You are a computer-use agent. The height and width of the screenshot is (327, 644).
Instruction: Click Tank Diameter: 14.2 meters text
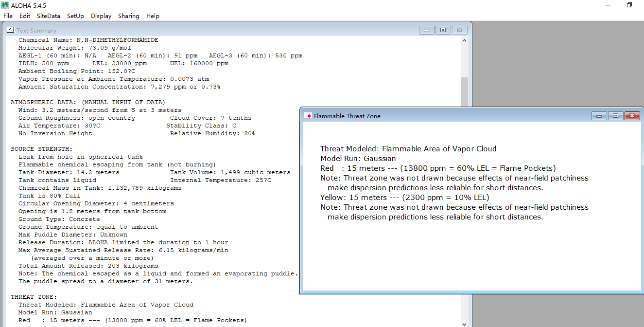click(x=69, y=172)
